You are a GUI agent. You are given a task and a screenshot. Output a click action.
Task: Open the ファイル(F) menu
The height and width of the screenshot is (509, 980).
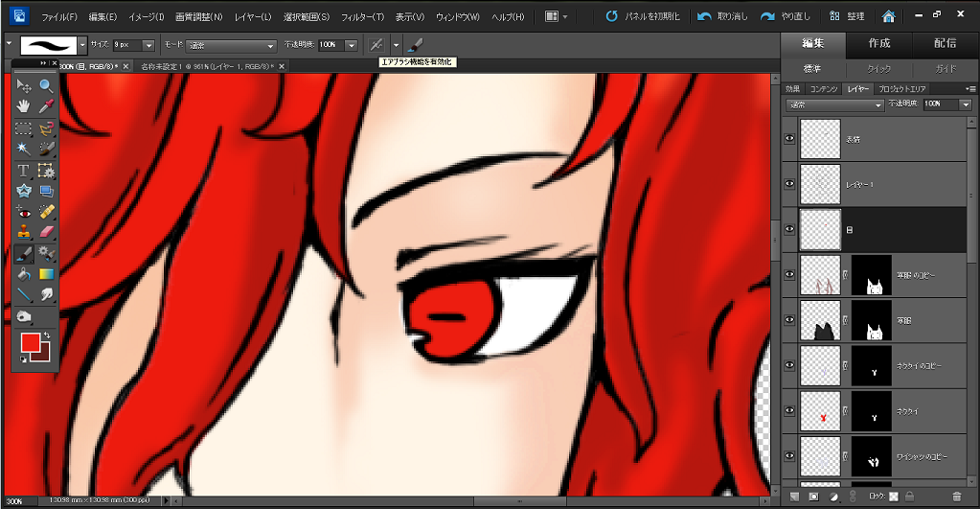[x=58, y=17]
